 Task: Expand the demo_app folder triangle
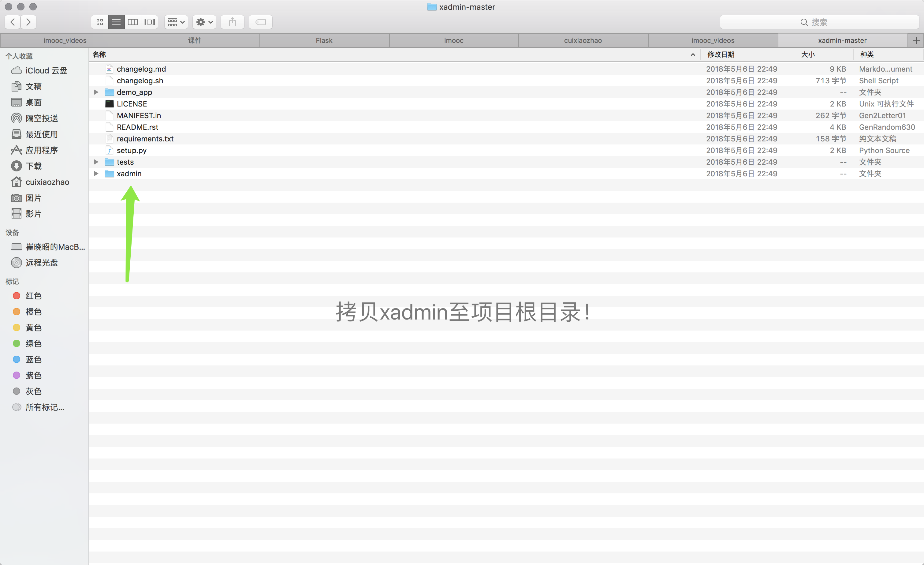(x=96, y=92)
